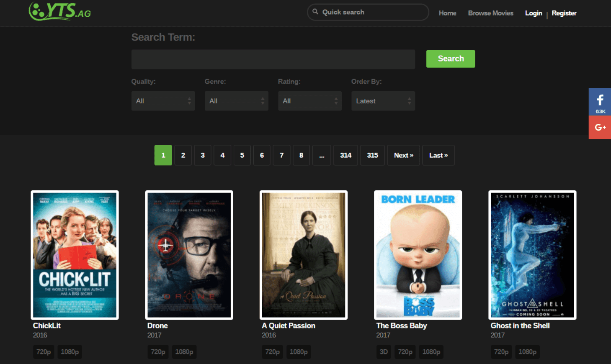The width and height of the screenshot is (611, 364).
Task: Select 720p for ChickLit
Action: click(44, 352)
